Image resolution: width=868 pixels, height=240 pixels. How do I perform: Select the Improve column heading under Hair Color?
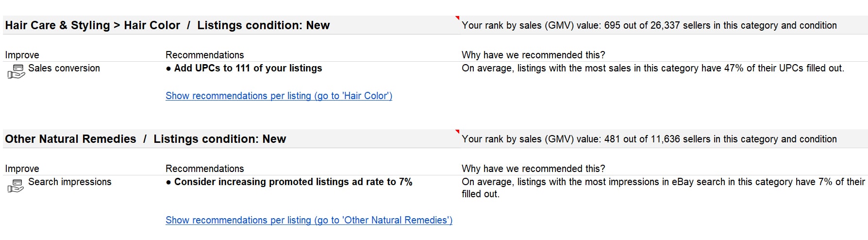point(22,55)
